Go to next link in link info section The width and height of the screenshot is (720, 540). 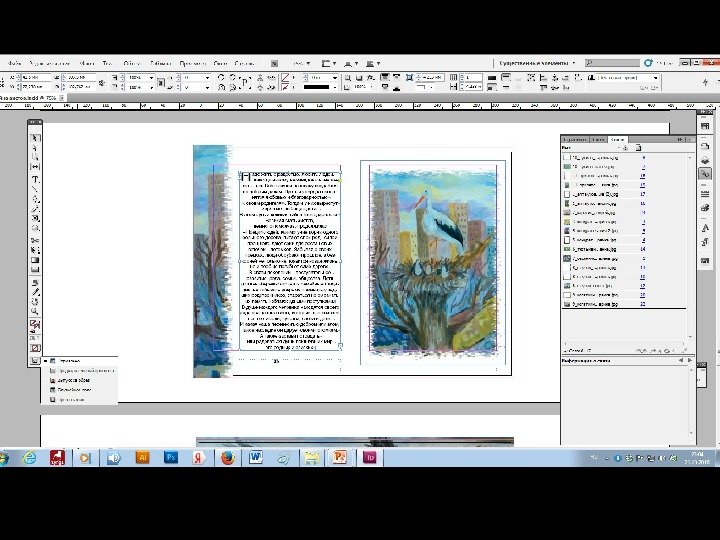[689, 361]
